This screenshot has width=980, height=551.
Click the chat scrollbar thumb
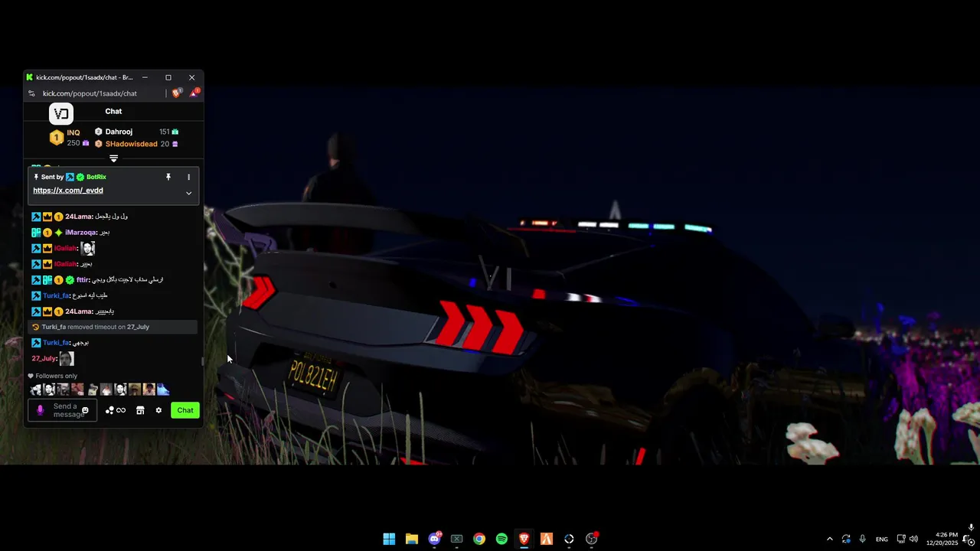[202, 361]
